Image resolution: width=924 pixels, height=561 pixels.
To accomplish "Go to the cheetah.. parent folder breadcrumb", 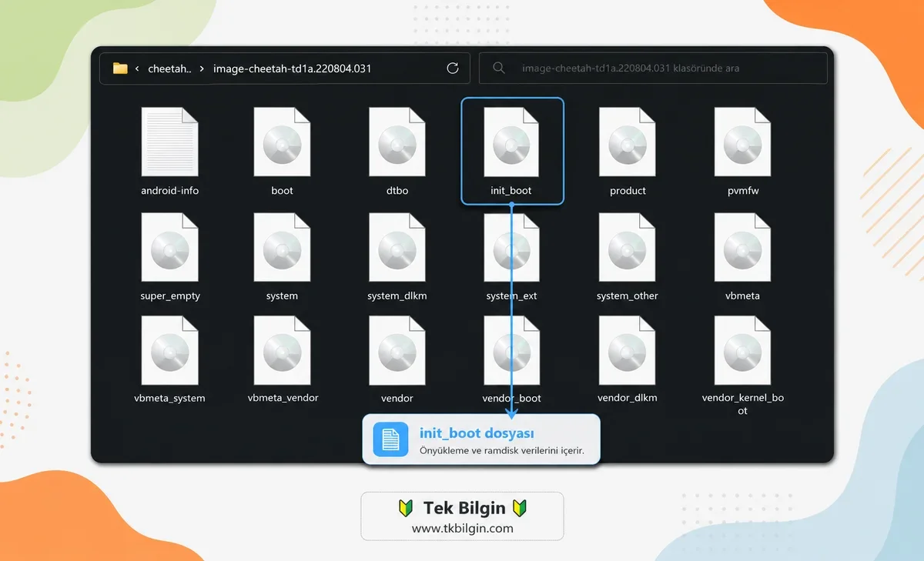I will (169, 68).
